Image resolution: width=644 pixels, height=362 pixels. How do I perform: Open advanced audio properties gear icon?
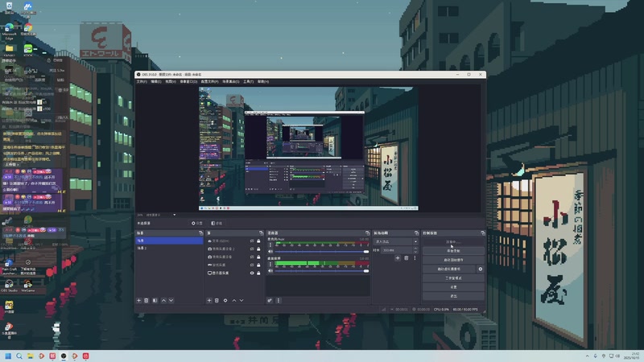click(270, 300)
